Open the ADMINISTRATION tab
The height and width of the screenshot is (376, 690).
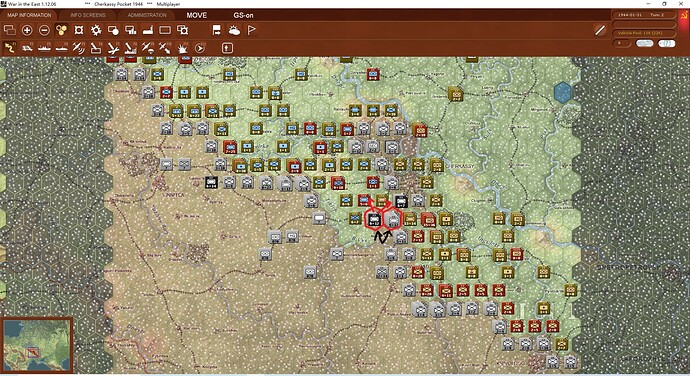[x=147, y=15]
